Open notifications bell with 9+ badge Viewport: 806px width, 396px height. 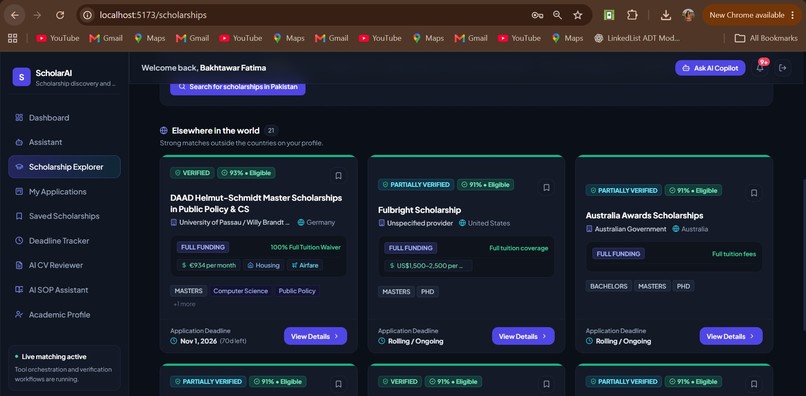coord(760,67)
